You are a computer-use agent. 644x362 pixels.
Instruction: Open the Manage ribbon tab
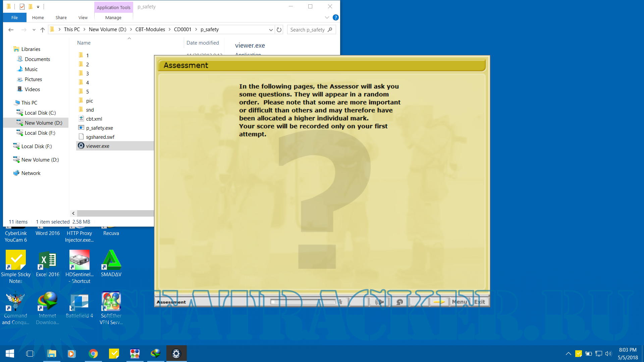(x=113, y=17)
